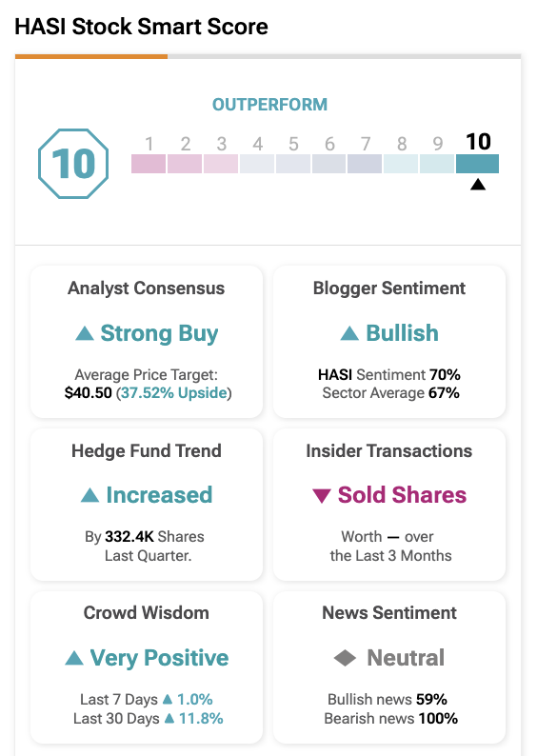
Task: Open the Hedge Fund Trend card
Action: coord(147,505)
